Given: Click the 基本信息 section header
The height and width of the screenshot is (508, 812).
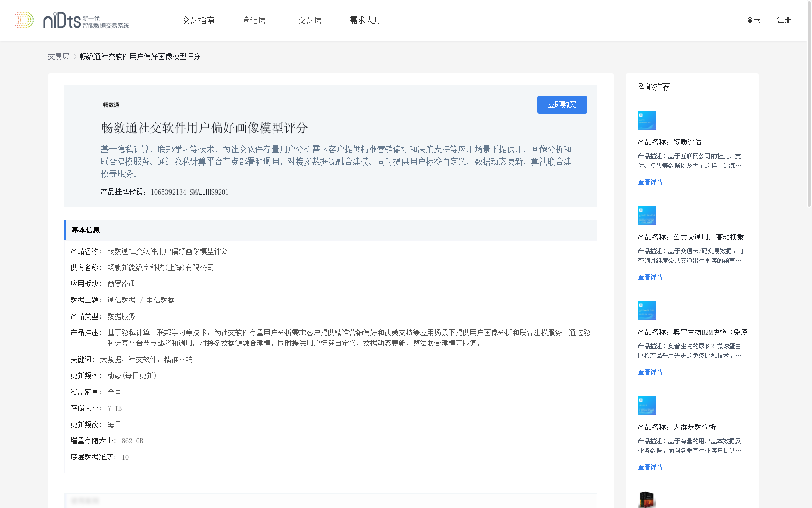Looking at the screenshot, I should click(331, 230).
